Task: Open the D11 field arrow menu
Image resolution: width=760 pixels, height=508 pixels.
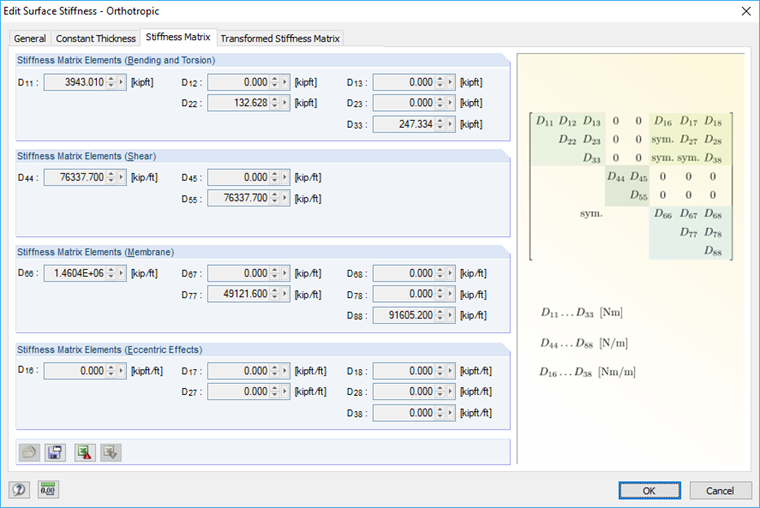Action: (121, 82)
